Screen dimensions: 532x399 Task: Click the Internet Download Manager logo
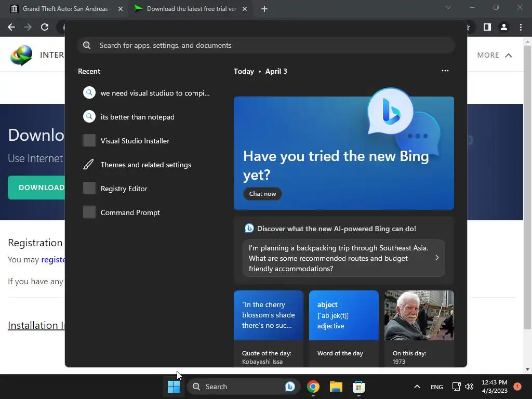click(21, 55)
